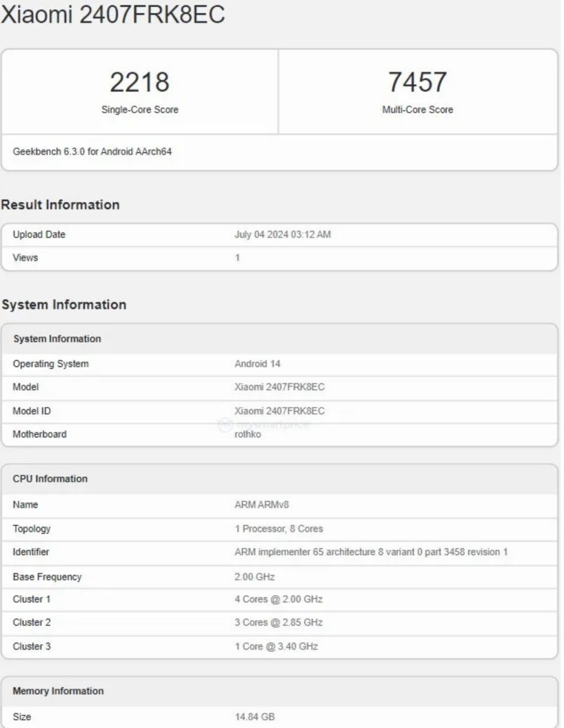Select the Single-Core Score label
This screenshot has width=564, height=728.
click(139, 110)
